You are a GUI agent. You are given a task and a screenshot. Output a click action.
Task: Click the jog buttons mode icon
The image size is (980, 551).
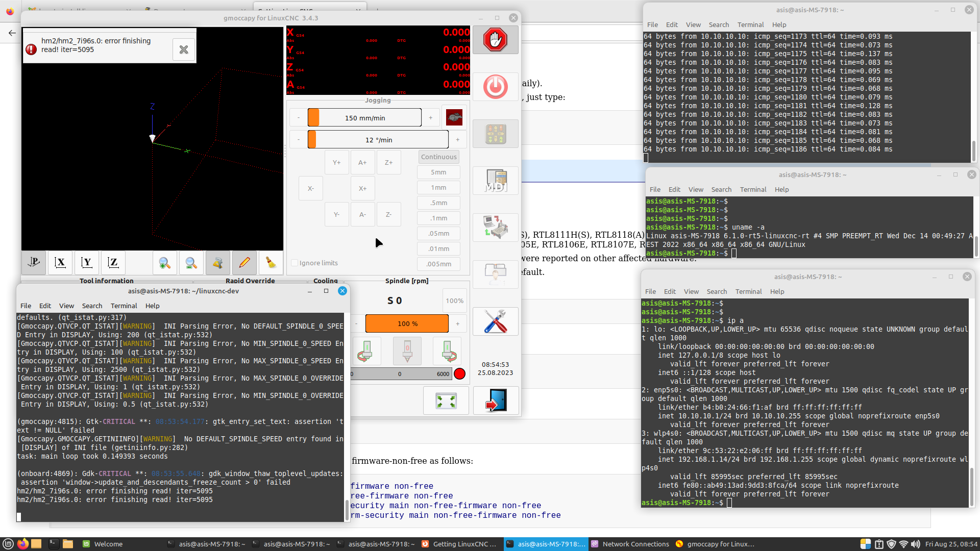495,134
